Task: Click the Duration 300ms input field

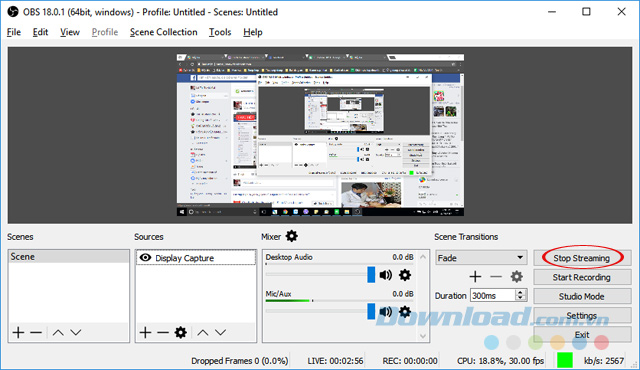Action: coord(493,295)
